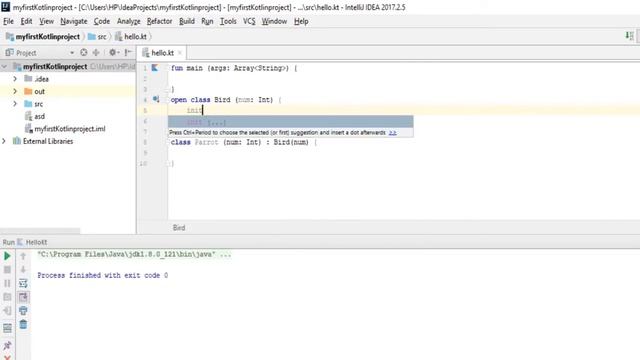Expand External Libraries node

(4, 141)
